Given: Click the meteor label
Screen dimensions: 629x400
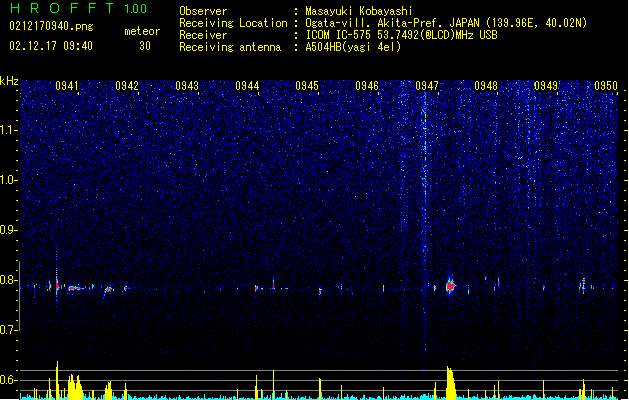Looking at the screenshot, I should tap(142, 31).
